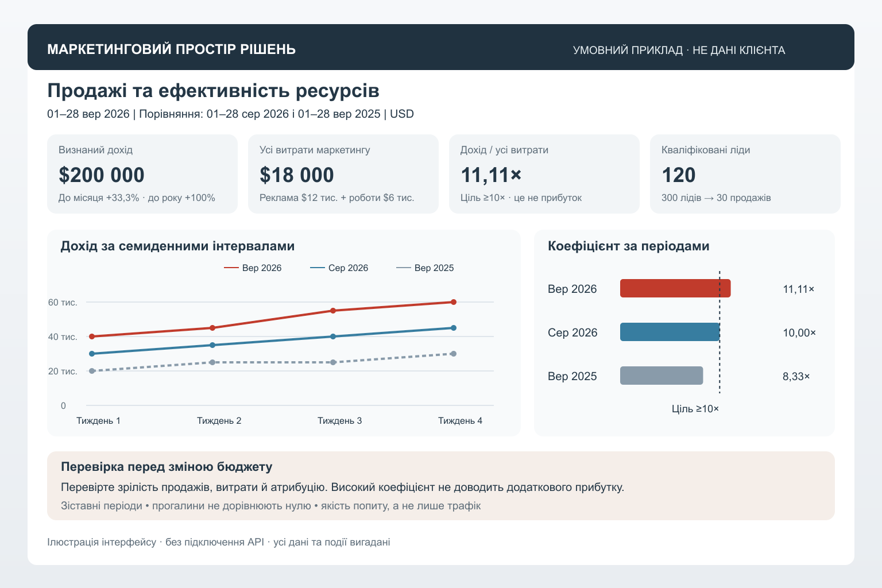Click the "Тиждень 3" axis label
Image resolution: width=882 pixels, height=588 pixels.
pyautogui.click(x=340, y=421)
